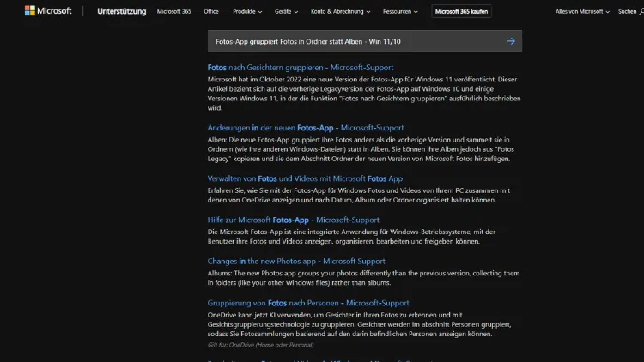Click the search arrow submit icon
The width and height of the screenshot is (644, 362).
tap(511, 41)
